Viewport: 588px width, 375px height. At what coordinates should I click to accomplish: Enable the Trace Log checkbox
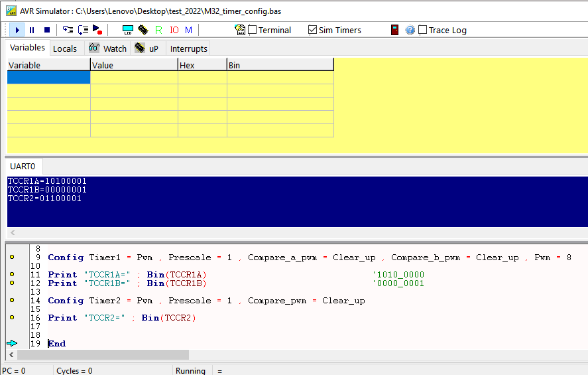point(423,30)
